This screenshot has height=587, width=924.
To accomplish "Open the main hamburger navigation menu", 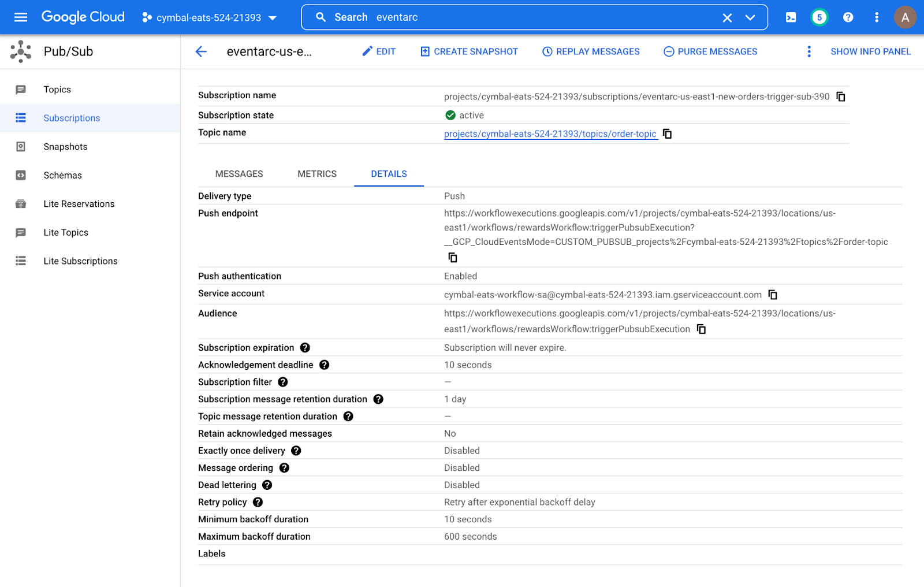I will click(x=21, y=17).
